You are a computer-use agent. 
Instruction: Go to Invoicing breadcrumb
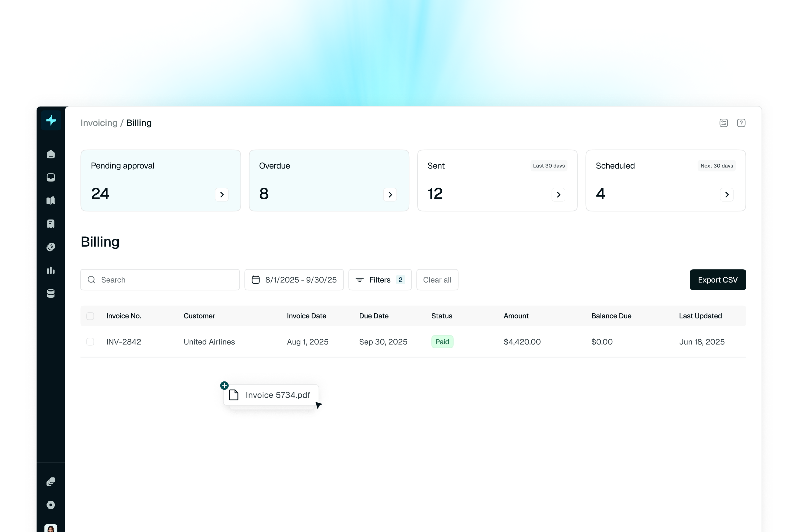pyautogui.click(x=99, y=123)
